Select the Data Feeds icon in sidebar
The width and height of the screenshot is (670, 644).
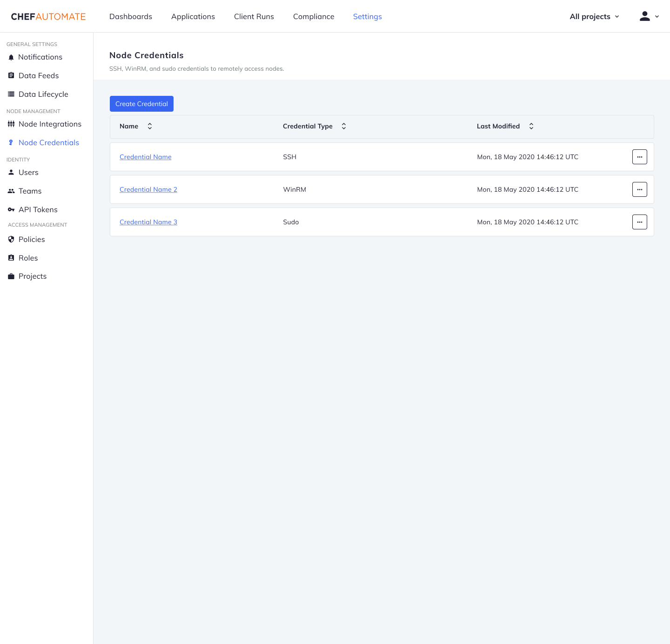click(x=11, y=75)
